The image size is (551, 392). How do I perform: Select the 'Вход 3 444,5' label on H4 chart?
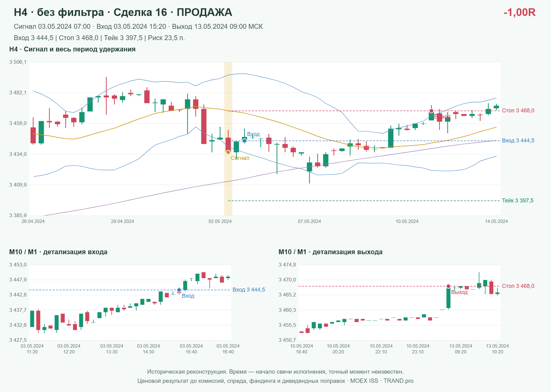coord(518,141)
